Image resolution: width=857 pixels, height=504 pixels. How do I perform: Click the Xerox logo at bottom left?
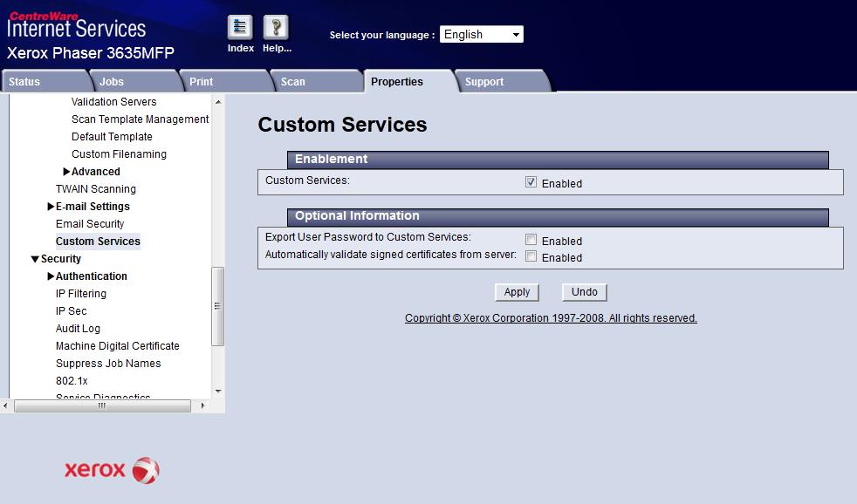point(112,470)
